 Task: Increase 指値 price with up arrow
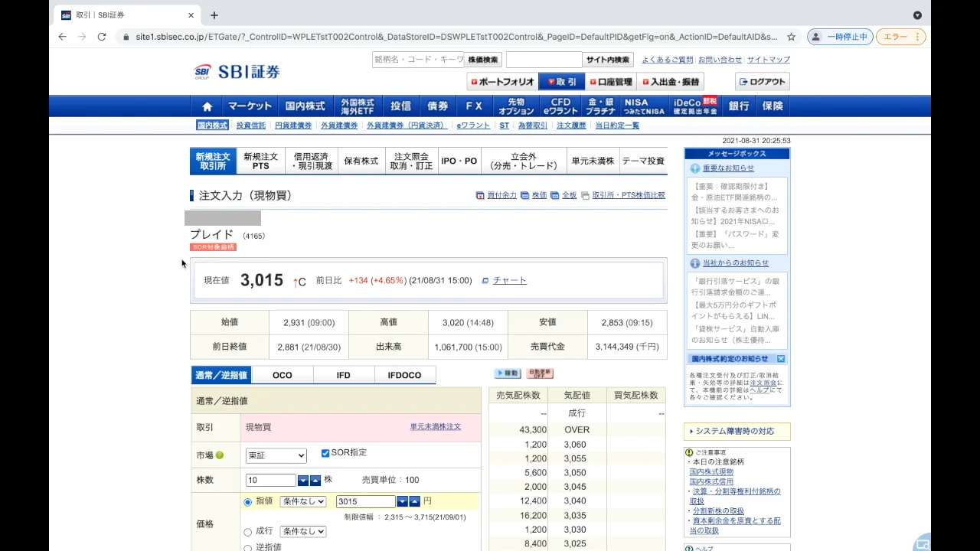(415, 502)
